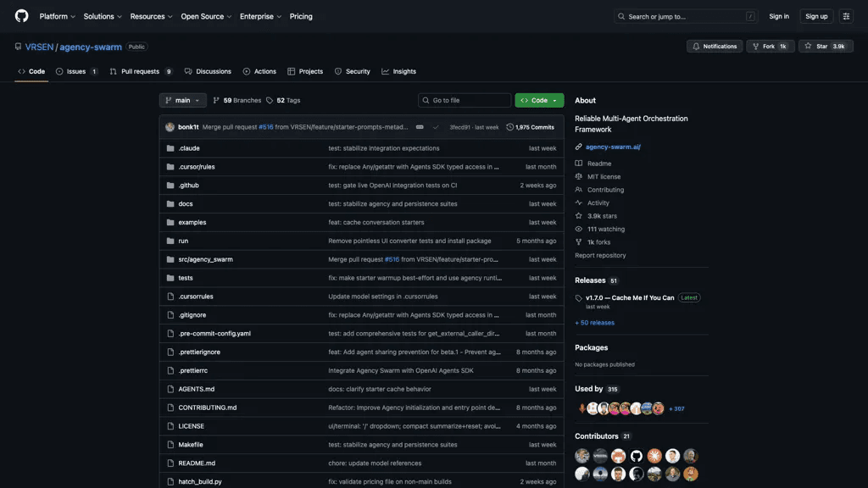
Task: Click the folder icon for tests
Action: (x=170, y=278)
